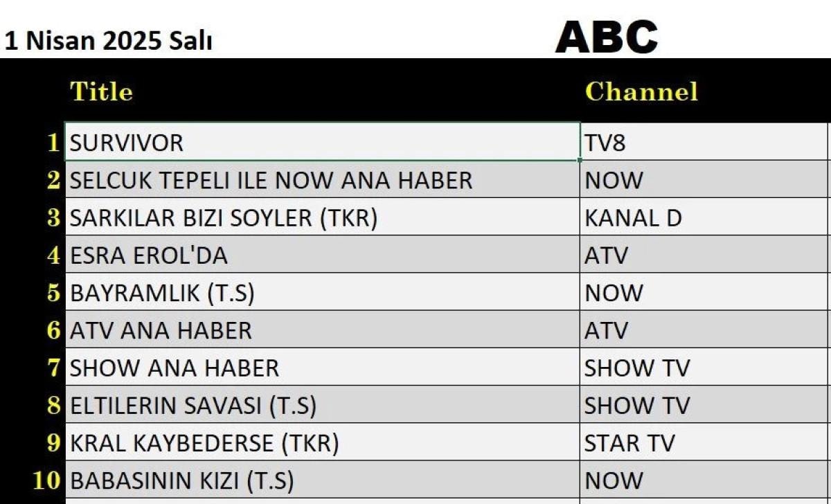Click the ESRA EROL'DA title cell
The height and width of the screenshot is (504, 831).
pos(322,255)
